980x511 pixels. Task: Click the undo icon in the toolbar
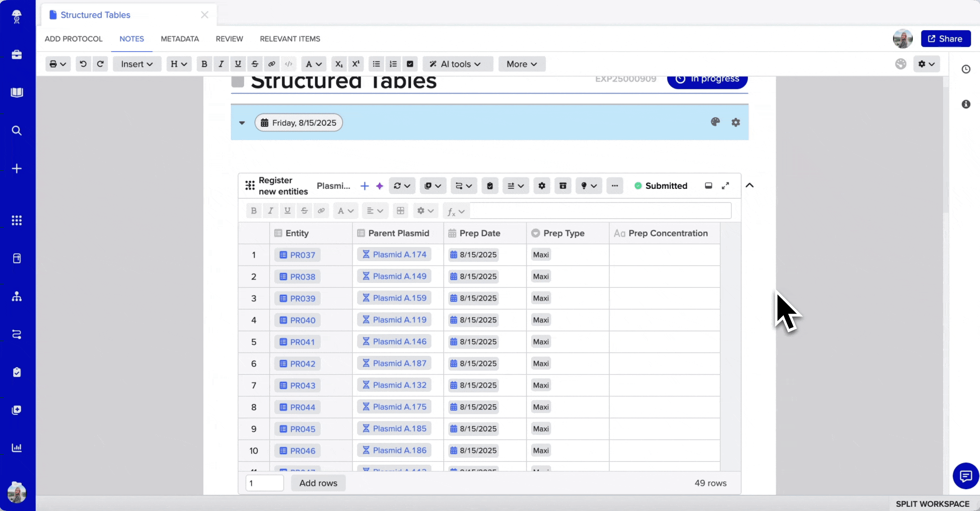click(83, 64)
